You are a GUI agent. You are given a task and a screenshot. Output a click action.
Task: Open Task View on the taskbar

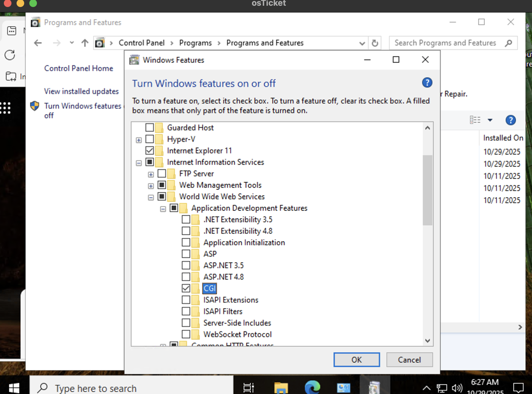[248, 388]
